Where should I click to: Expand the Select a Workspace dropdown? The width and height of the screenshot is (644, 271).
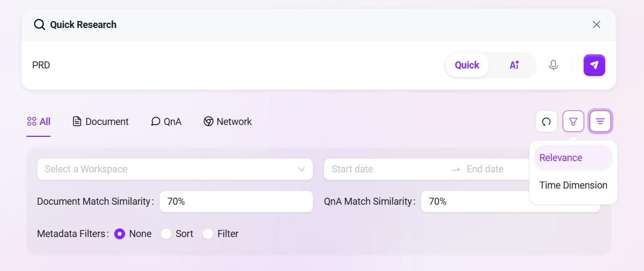(x=175, y=169)
